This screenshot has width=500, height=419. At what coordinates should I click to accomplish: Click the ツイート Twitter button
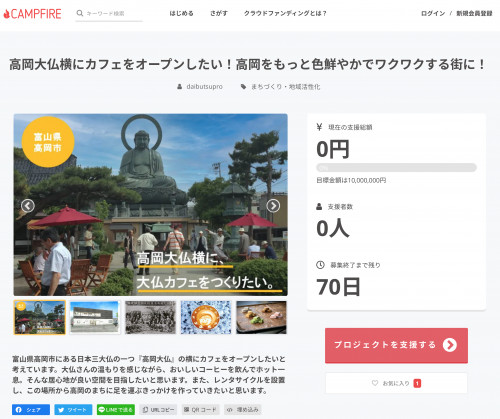tap(73, 410)
